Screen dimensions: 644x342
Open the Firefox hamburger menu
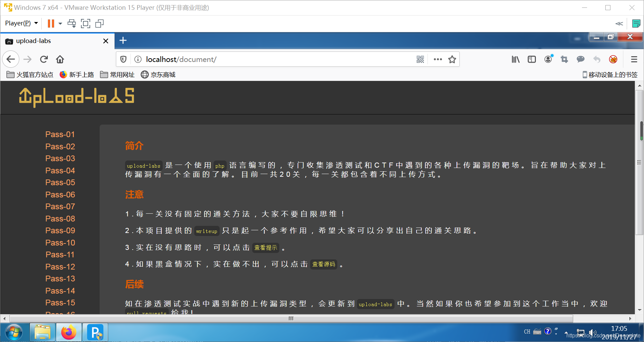pyautogui.click(x=634, y=59)
